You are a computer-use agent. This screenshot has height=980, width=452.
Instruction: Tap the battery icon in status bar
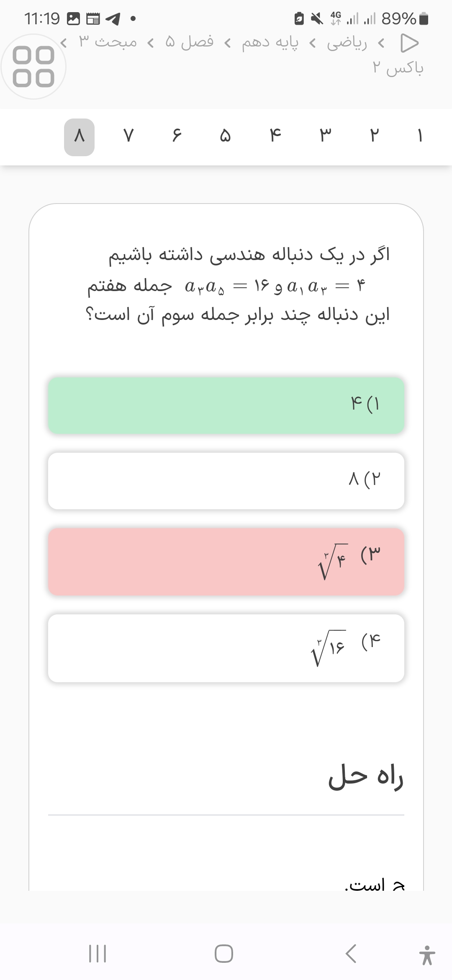tap(424, 19)
